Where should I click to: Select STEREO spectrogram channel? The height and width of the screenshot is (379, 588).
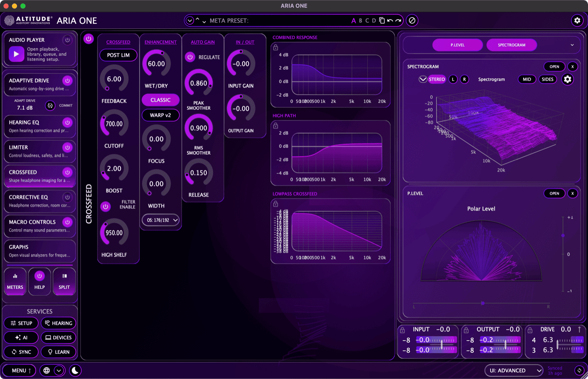[437, 79]
